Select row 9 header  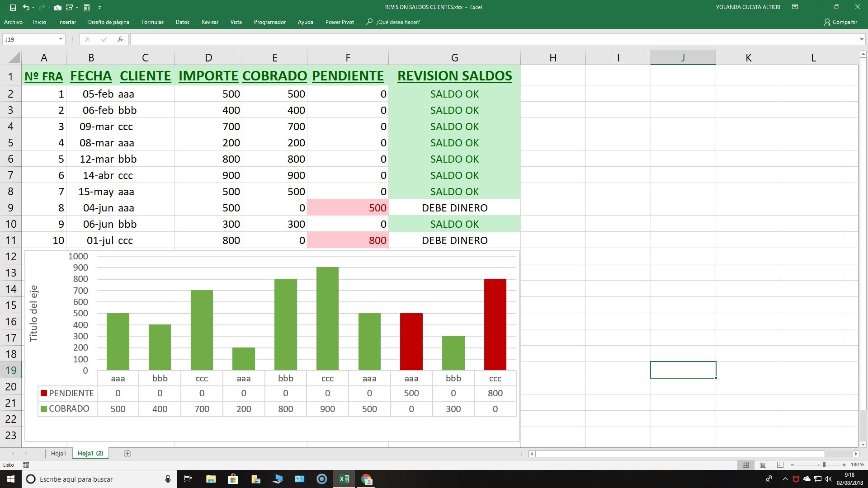point(10,208)
